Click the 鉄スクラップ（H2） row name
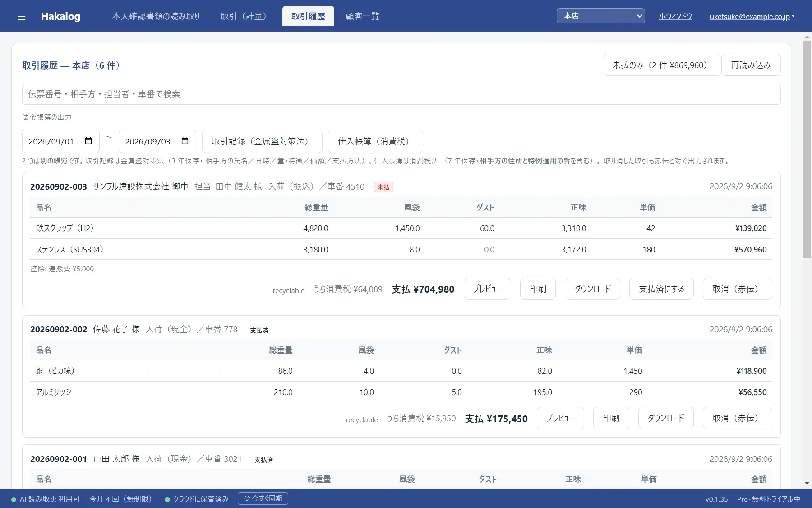Image resolution: width=812 pixels, height=508 pixels. click(x=67, y=228)
